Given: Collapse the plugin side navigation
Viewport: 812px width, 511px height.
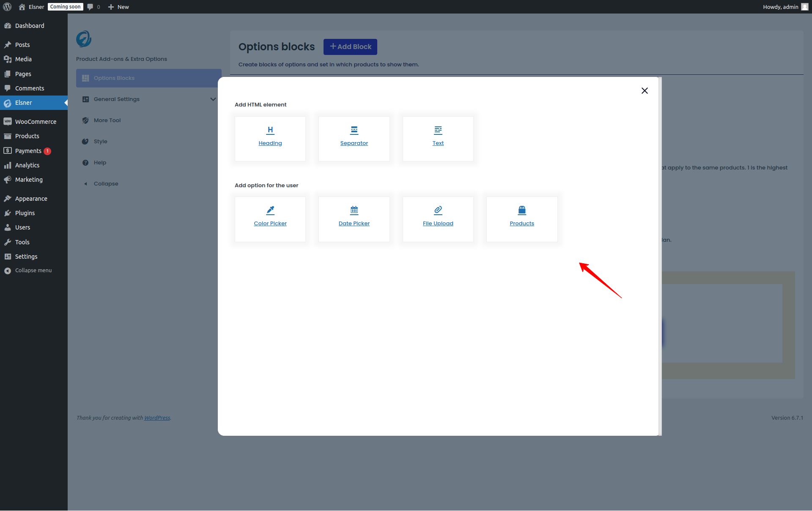Looking at the screenshot, I should point(105,184).
